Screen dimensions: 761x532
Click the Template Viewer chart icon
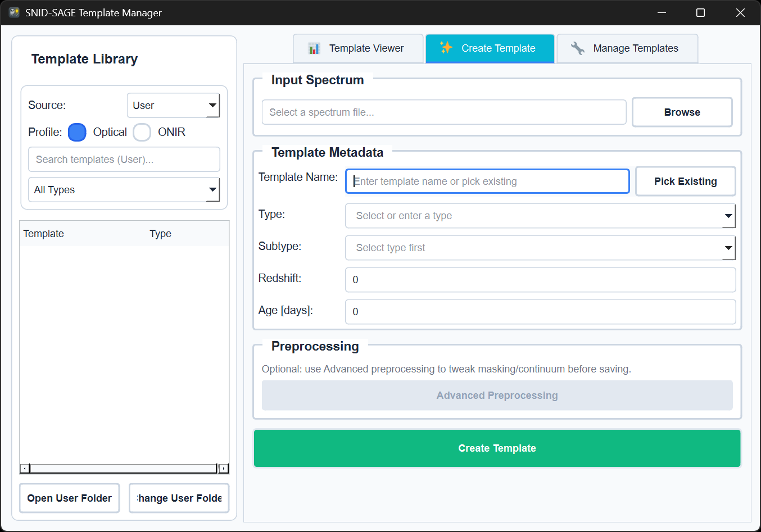315,48
